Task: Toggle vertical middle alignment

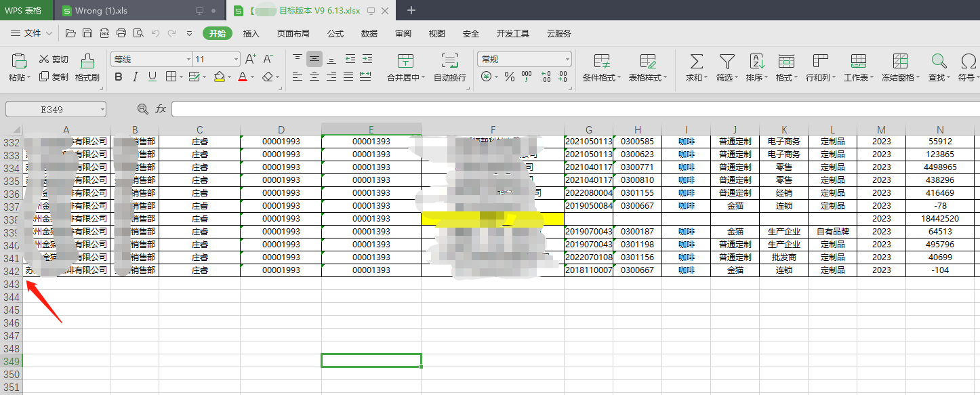Action: pyautogui.click(x=314, y=59)
